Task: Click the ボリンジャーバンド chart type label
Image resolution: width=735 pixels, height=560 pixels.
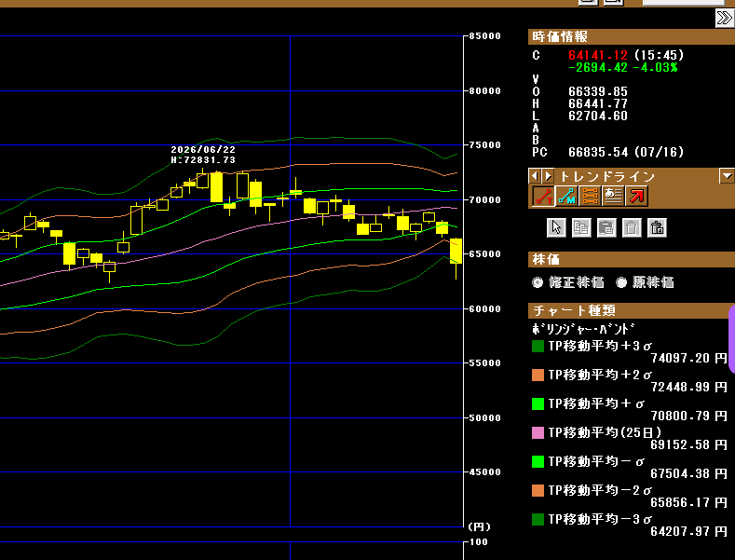Action: pyautogui.click(x=584, y=328)
